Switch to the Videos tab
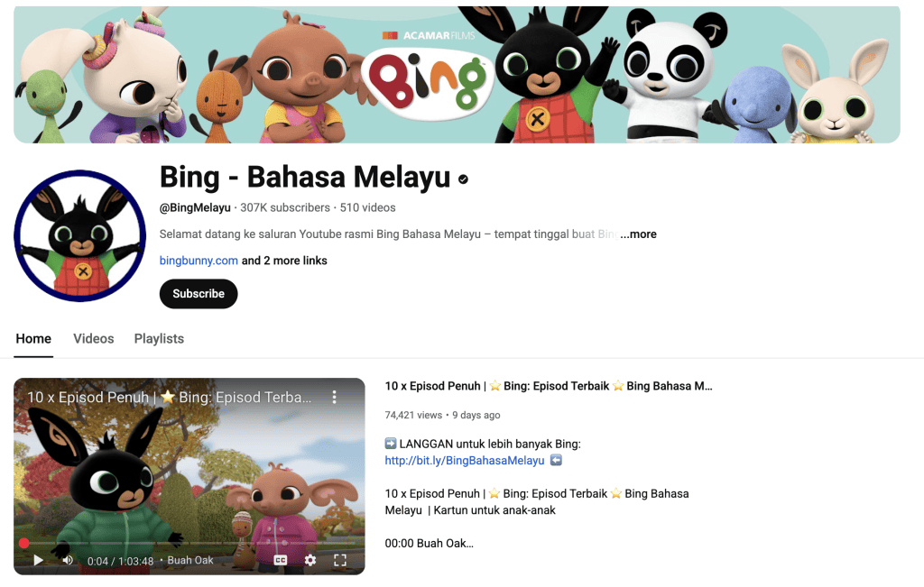The height and width of the screenshot is (587, 924). coord(94,338)
